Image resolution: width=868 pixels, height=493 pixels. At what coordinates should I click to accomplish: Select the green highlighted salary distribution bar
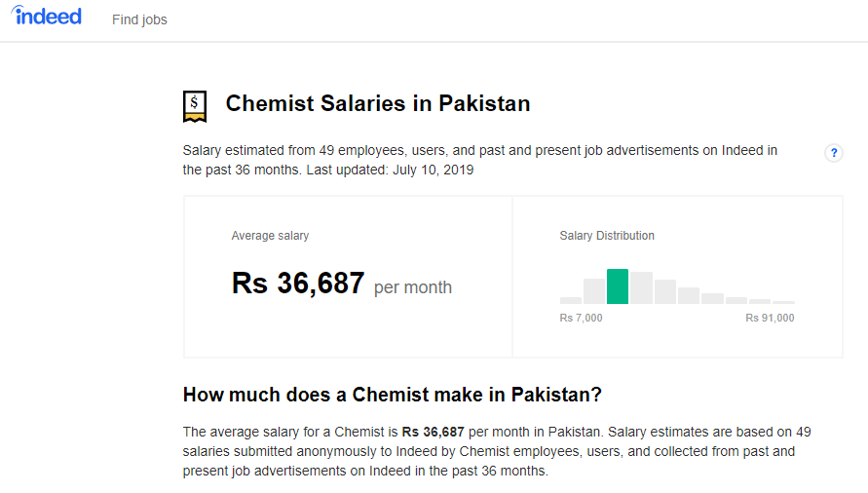pos(618,286)
